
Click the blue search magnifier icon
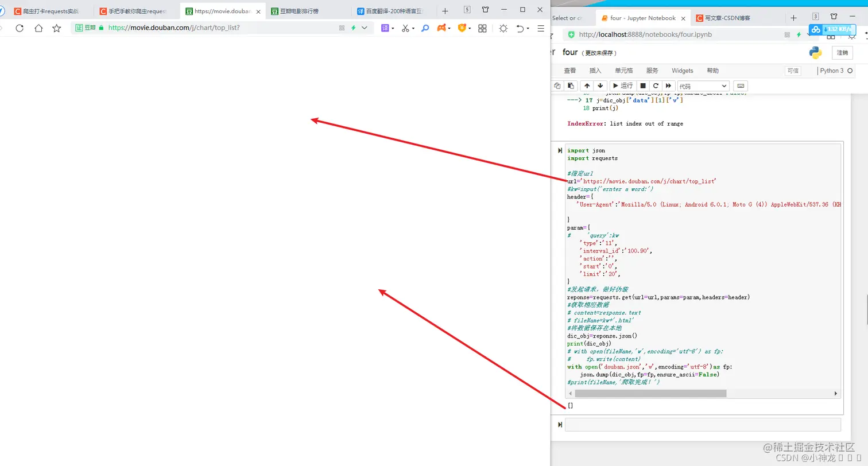pyautogui.click(x=425, y=28)
